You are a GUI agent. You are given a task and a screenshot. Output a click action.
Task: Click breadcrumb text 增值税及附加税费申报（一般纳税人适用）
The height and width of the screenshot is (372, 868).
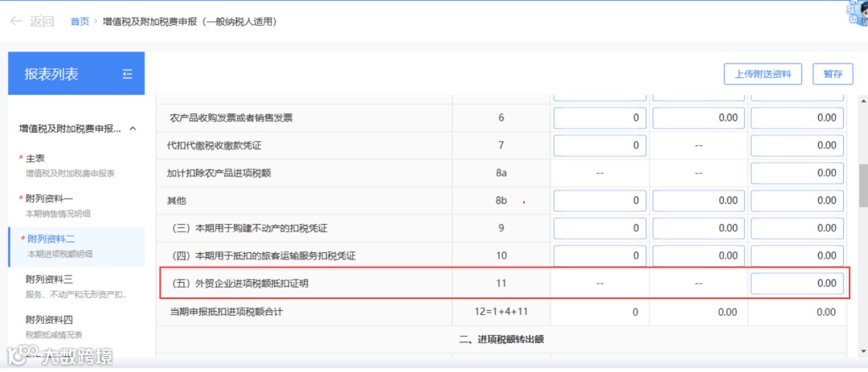click(x=190, y=22)
